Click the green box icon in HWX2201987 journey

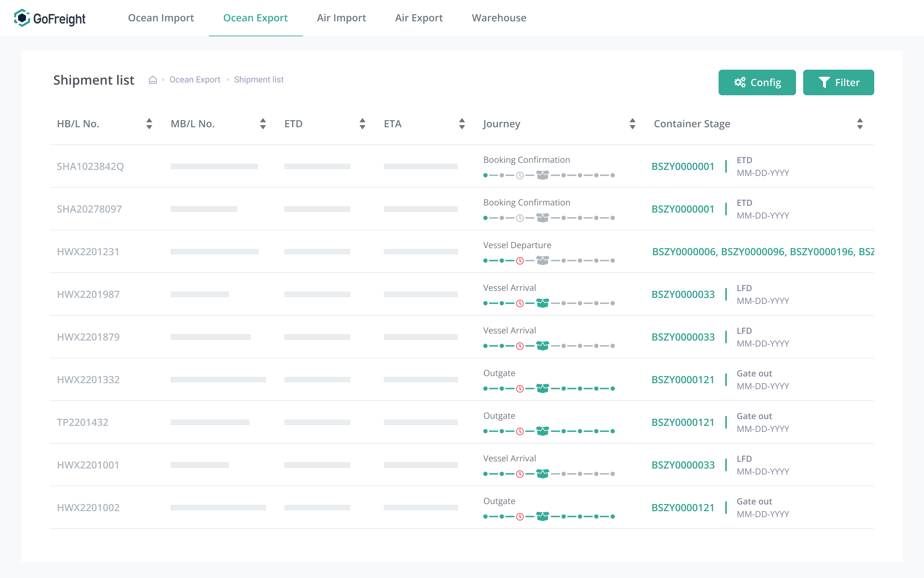(542, 303)
